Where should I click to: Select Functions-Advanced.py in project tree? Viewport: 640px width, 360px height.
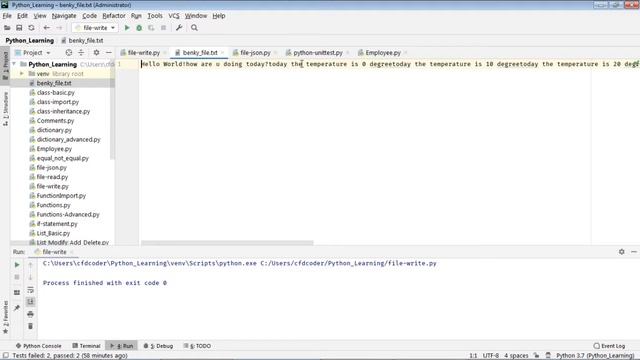[68, 215]
